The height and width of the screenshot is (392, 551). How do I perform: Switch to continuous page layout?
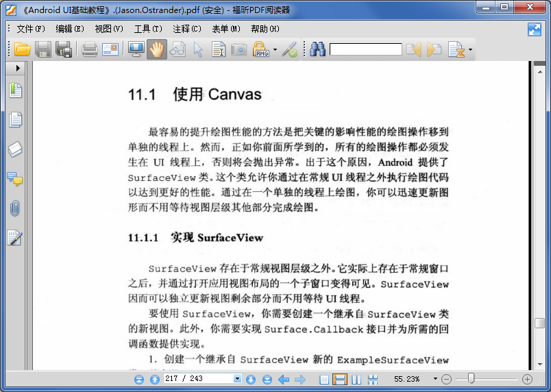[x=340, y=380]
